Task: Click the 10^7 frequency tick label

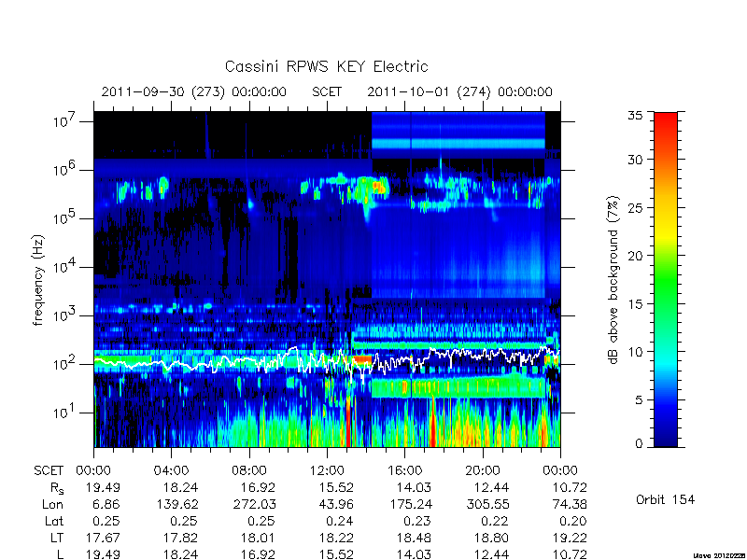Action: coord(65,120)
